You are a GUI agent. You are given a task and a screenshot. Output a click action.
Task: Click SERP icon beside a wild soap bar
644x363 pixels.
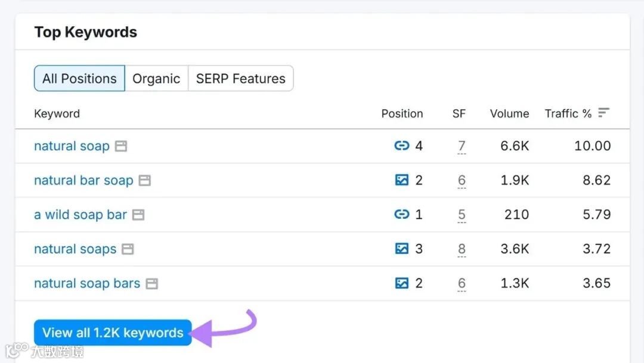point(138,215)
